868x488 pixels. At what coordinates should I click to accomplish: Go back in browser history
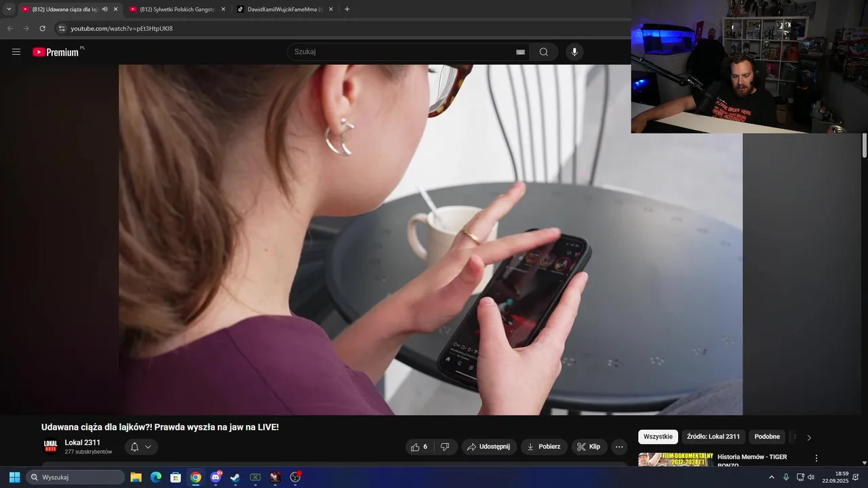pos(9,28)
